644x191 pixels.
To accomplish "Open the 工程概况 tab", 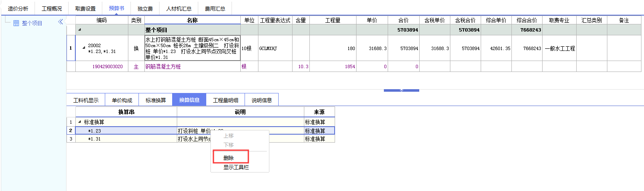I will point(52,8).
